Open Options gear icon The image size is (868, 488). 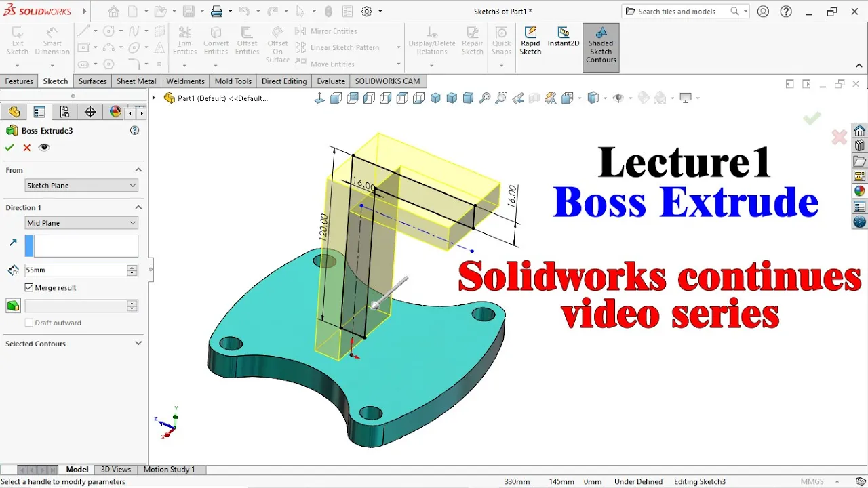point(367,11)
